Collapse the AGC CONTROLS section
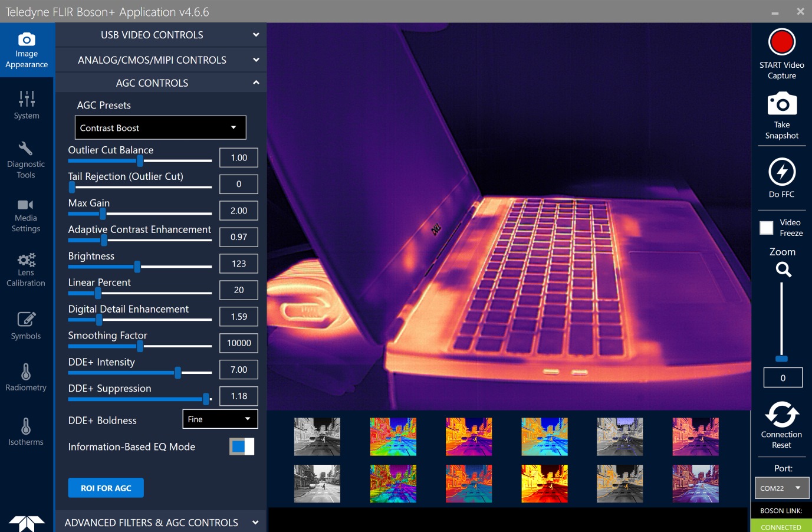This screenshot has width=812, height=532. (161, 83)
